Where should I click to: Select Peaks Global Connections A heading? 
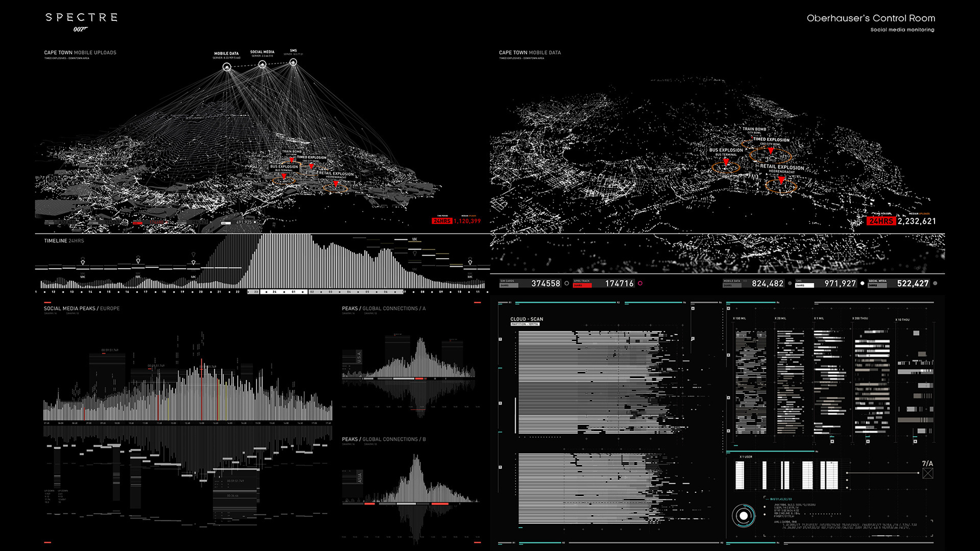click(383, 309)
